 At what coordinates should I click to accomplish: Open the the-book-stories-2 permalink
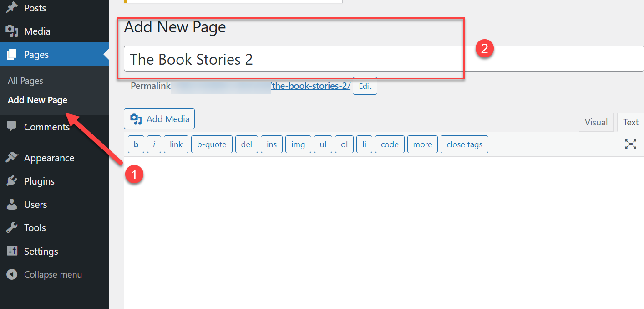tap(311, 86)
